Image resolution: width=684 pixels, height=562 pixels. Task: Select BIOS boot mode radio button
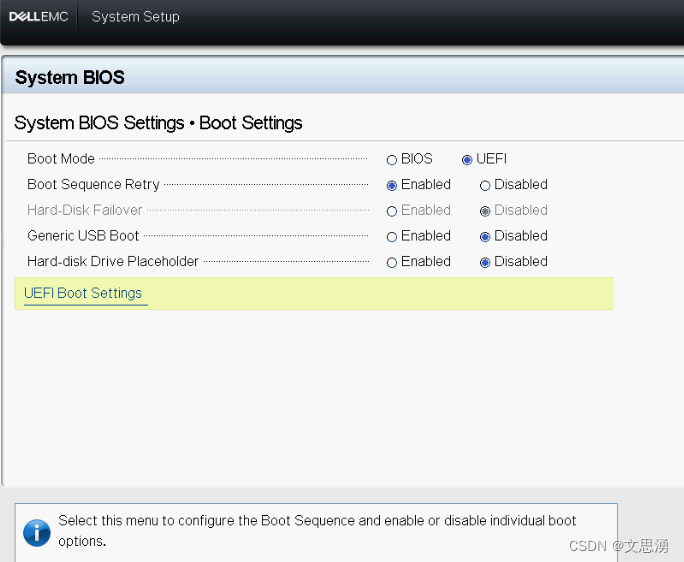click(392, 160)
